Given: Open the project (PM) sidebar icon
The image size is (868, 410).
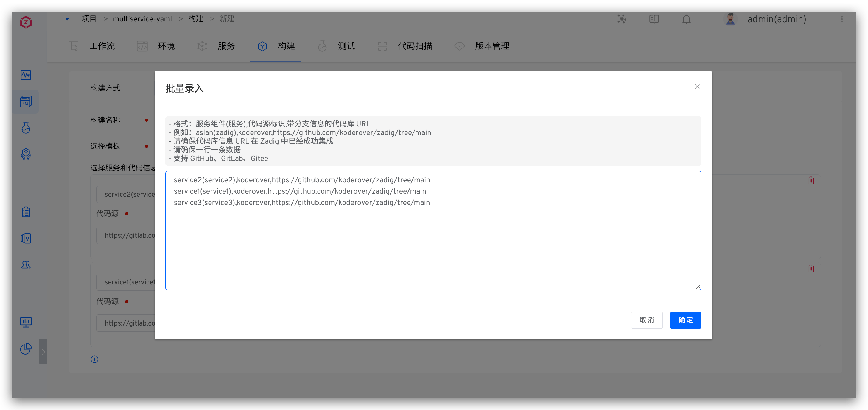Looking at the screenshot, I should click(26, 101).
